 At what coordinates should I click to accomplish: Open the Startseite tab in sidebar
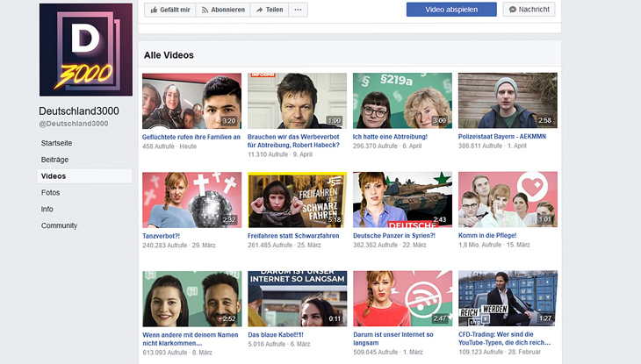56,143
